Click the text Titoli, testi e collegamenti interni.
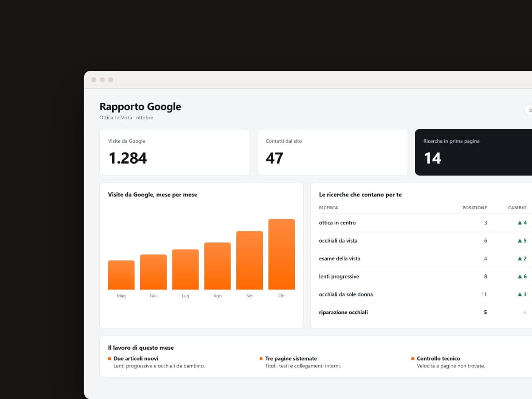 coord(303,366)
